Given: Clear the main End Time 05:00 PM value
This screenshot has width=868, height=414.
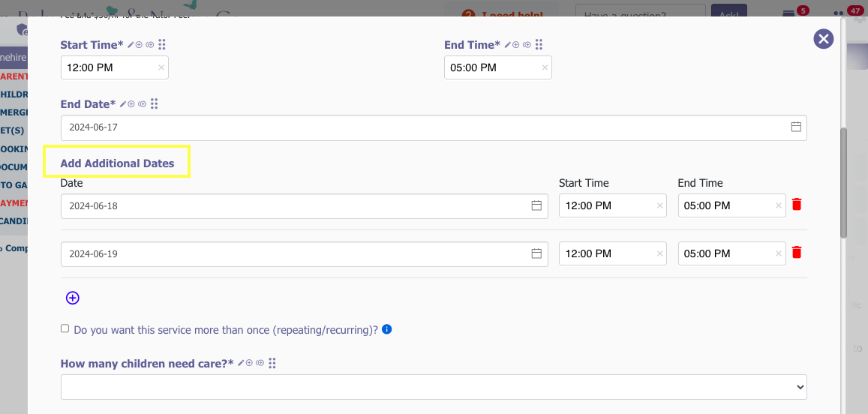Looking at the screenshot, I should [x=545, y=67].
